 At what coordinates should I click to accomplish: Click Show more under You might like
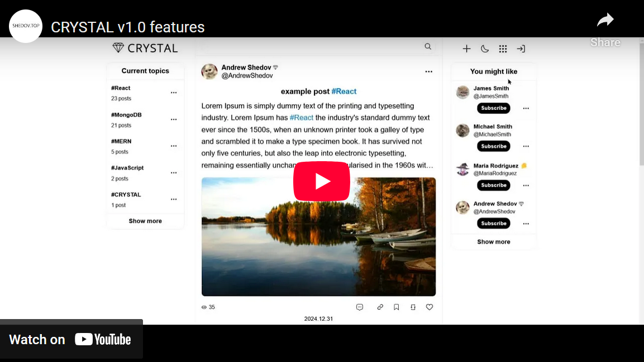494,242
